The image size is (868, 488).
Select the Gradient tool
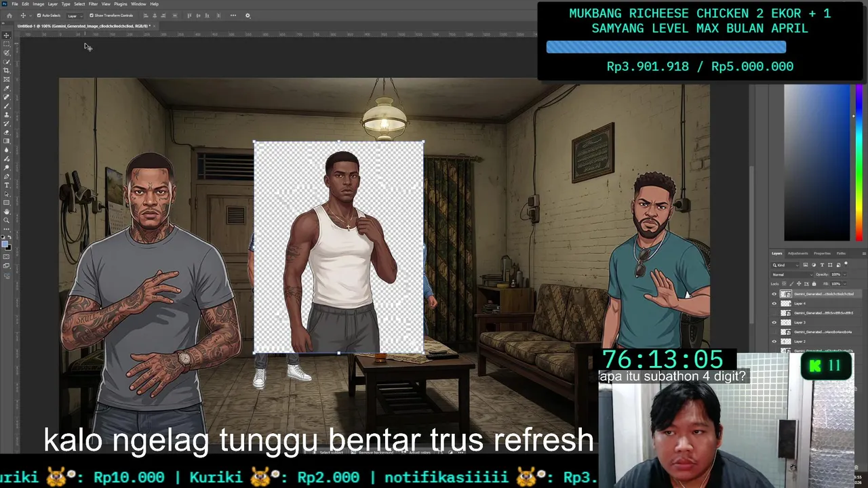click(7, 141)
